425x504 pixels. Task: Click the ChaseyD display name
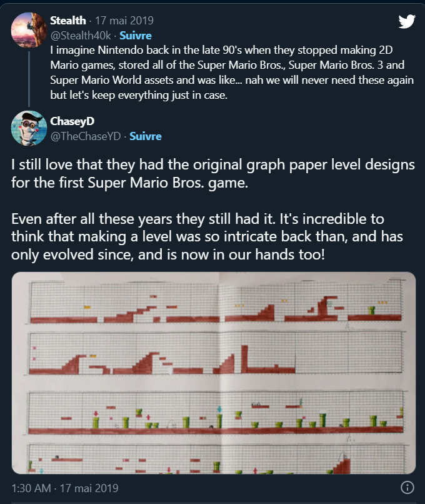click(72, 121)
